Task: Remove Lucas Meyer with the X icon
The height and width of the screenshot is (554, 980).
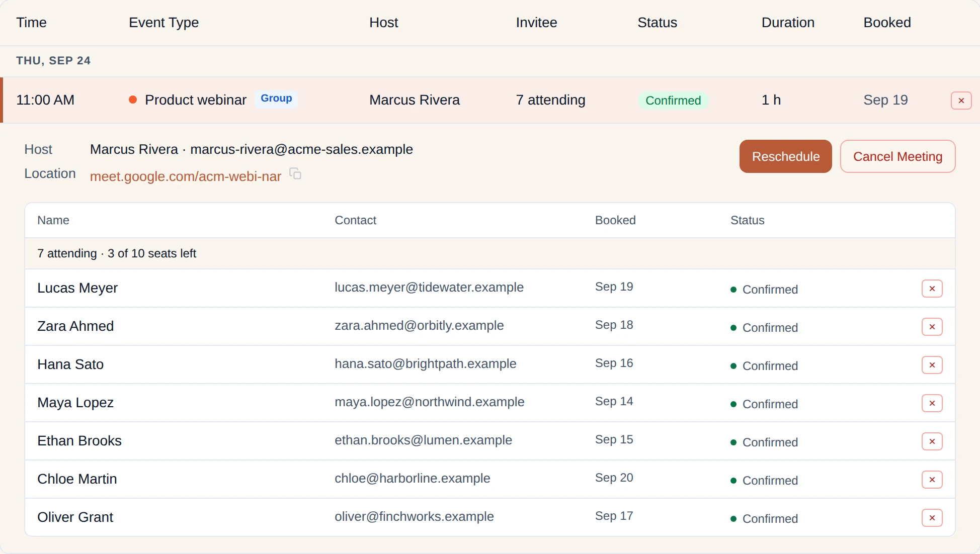Action: (932, 289)
